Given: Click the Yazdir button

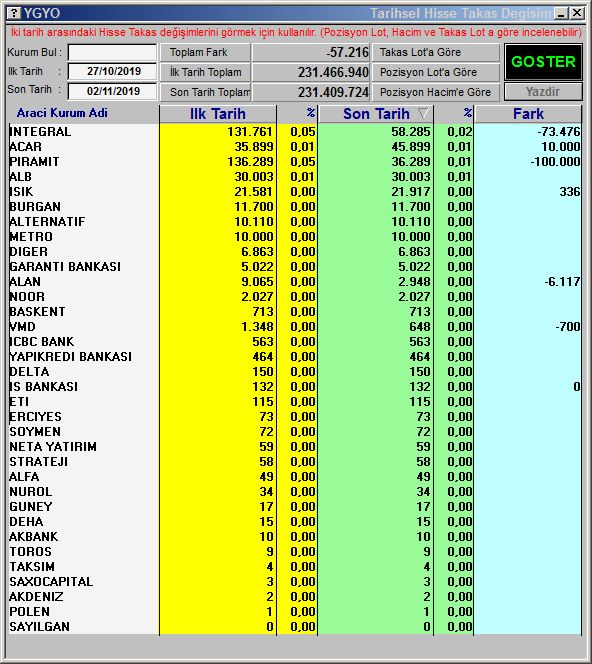Looking at the screenshot, I should point(543,92).
